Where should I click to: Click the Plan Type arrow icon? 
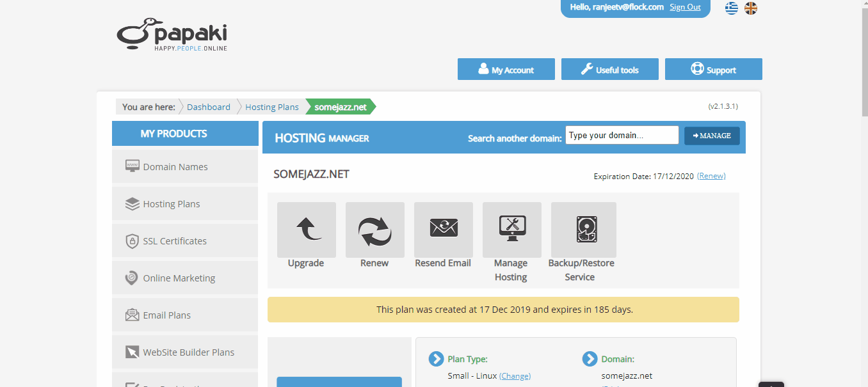pos(436,359)
